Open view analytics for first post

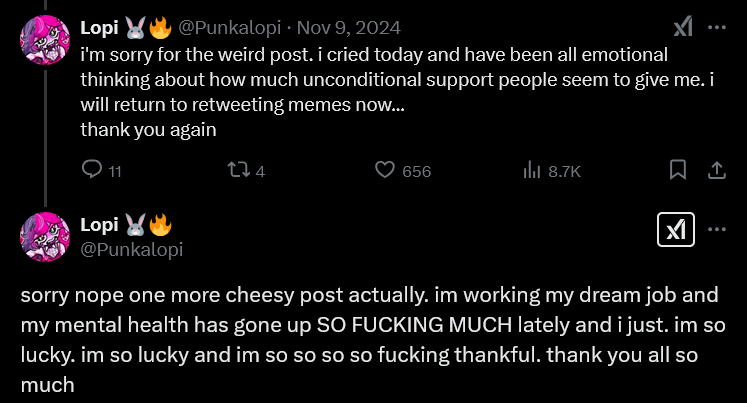click(x=532, y=171)
